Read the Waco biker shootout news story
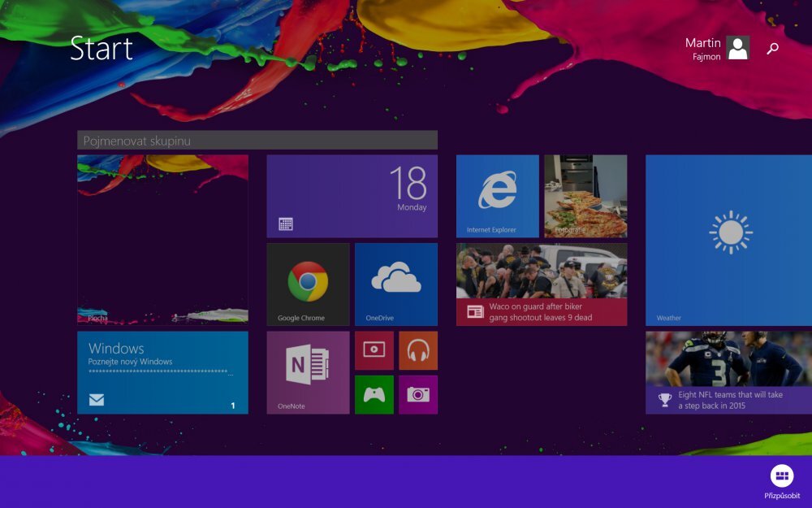The width and height of the screenshot is (812, 508). tap(541, 283)
